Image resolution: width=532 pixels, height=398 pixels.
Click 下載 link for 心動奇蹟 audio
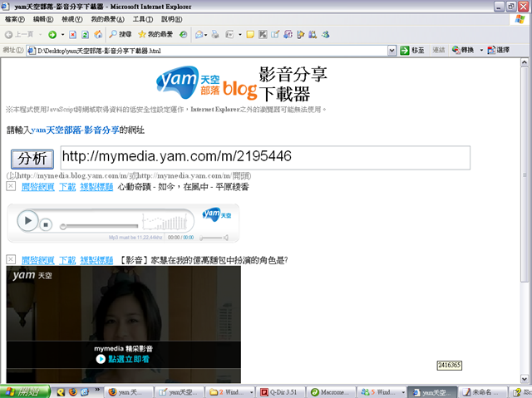coord(67,187)
